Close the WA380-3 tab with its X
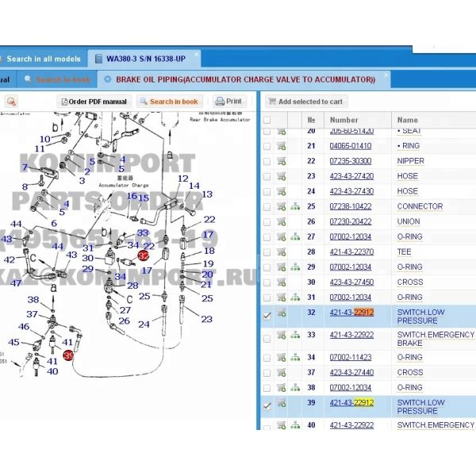The height and width of the screenshot is (476, 476). pos(197,56)
